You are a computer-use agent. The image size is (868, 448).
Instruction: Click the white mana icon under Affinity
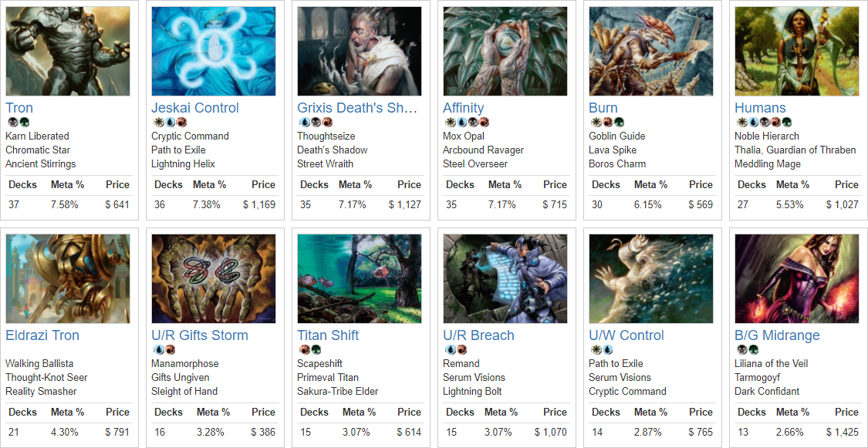448,123
